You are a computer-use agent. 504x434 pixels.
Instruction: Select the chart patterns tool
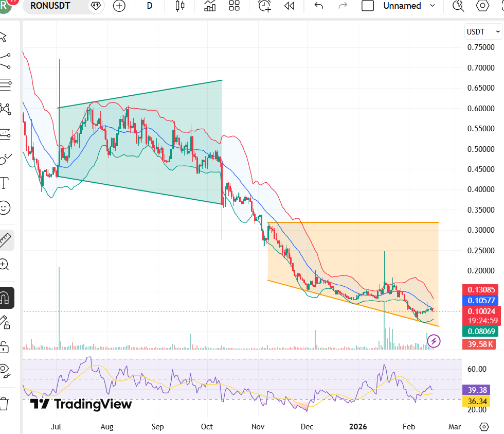click(5, 109)
